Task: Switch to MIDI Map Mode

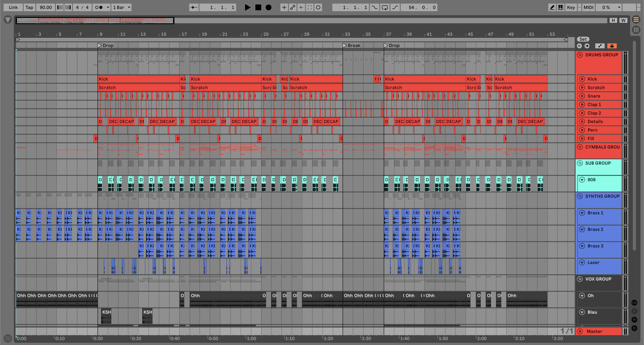Action: tap(588, 8)
